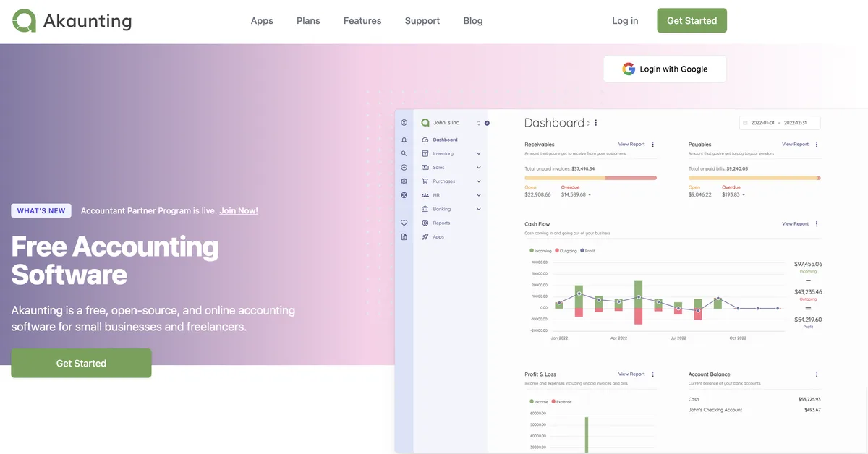Click the heart icon in the sidebar
The image size is (868, 454).
coord(404,223)
